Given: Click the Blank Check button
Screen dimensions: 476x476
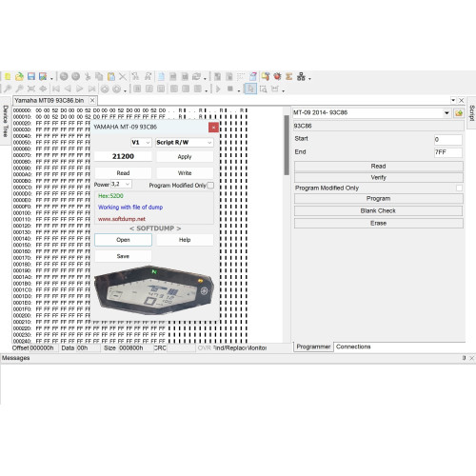Looking at the screenshot, I should coord(378,210).
